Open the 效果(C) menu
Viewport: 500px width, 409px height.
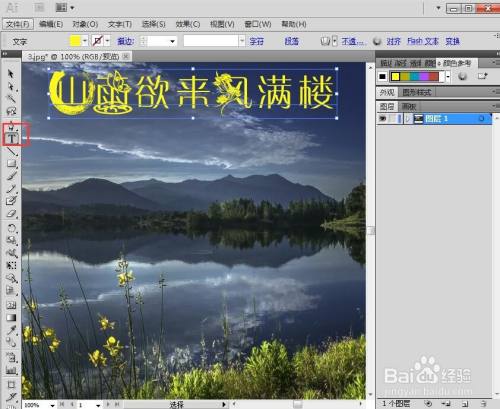(x=188, y=24)
